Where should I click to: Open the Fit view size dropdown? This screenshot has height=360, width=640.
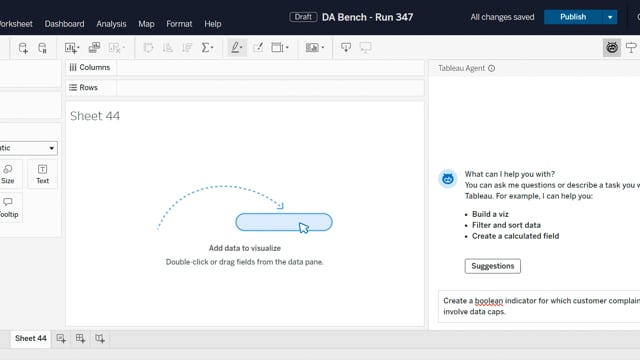(280, 48)
